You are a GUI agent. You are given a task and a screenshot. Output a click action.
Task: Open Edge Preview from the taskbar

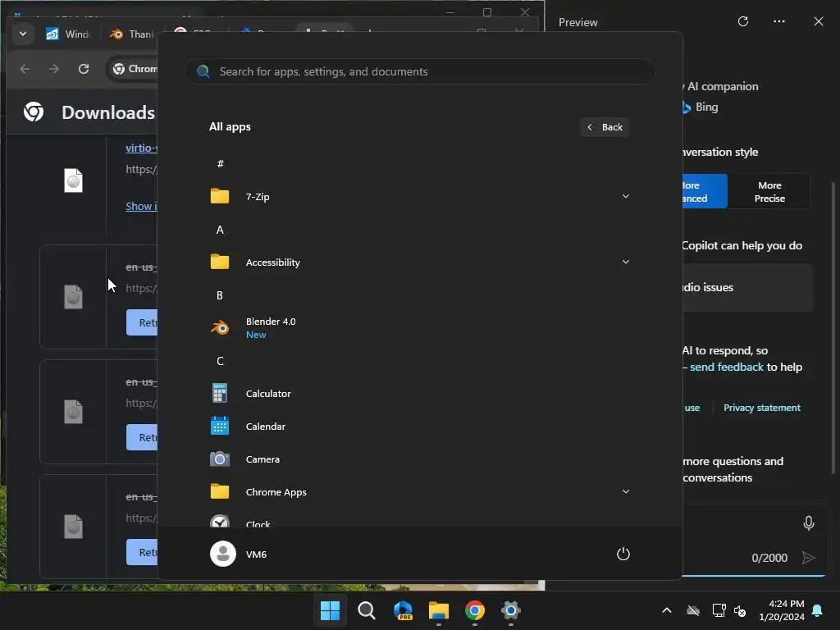[403, 610]
